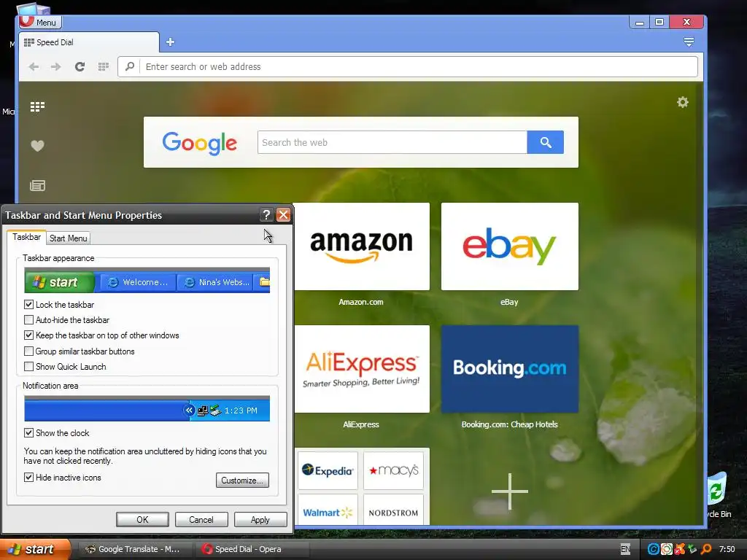Click the orange Avast tray icon
Image resolution: width=747 pixels, height=560 pixels.
pos(680,549)
